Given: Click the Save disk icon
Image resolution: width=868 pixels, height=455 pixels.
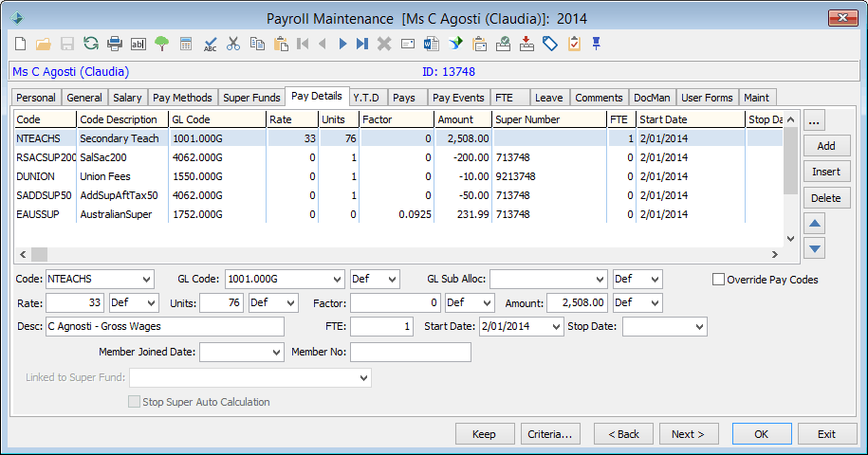Looking at the screenshot, I should [x=67, y=44].
